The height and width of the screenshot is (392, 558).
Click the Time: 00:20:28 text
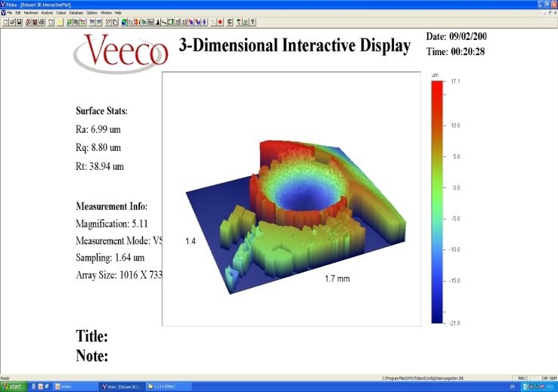(455, 51)
